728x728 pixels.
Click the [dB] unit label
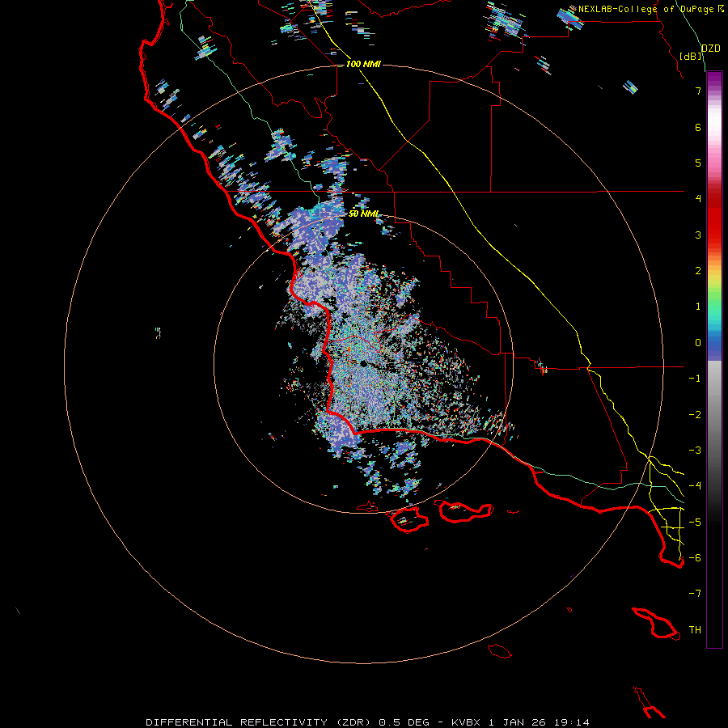click(691, 56)
